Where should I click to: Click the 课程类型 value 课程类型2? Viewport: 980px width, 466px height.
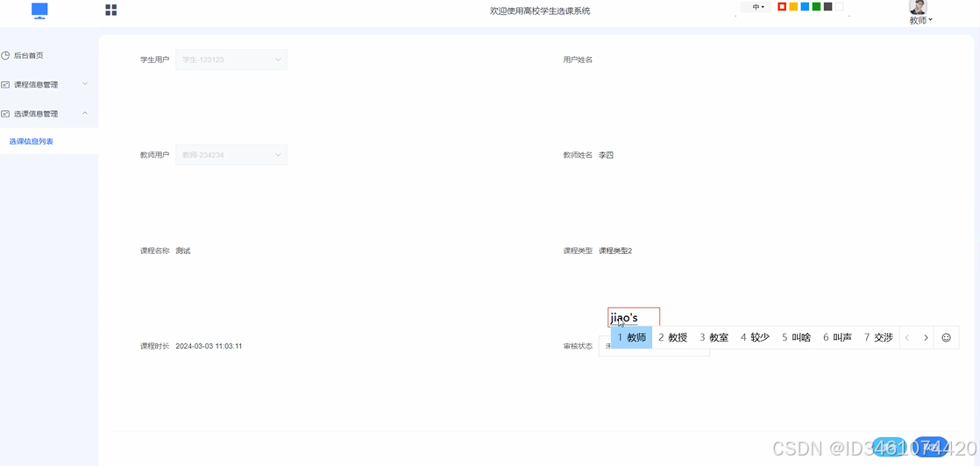615,251
